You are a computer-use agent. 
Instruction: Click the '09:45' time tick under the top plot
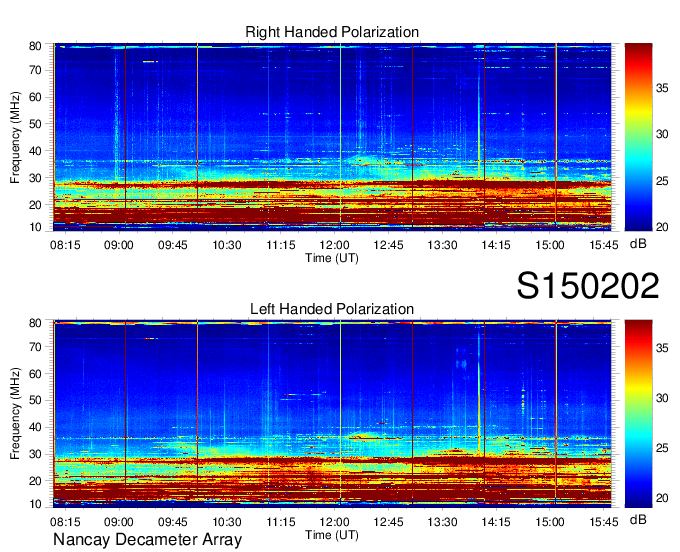point(173,245)
